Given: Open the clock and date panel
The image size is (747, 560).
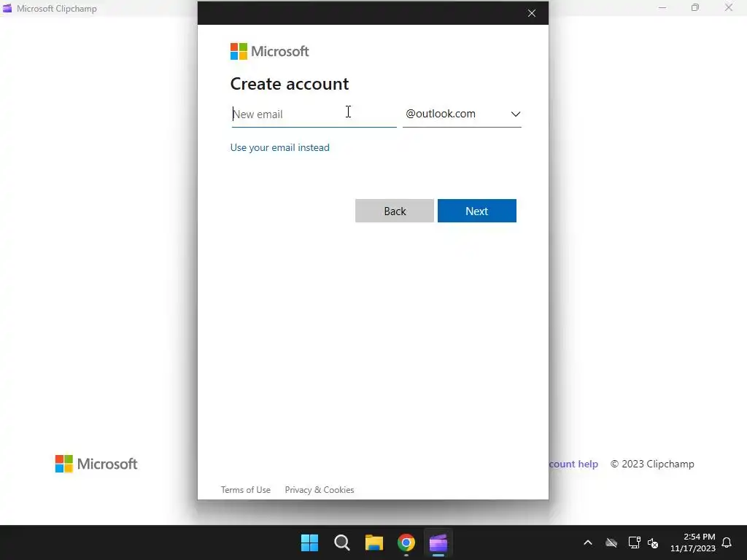Looking at the screenshot, I should pyautogui.click(x=693, y=542).
